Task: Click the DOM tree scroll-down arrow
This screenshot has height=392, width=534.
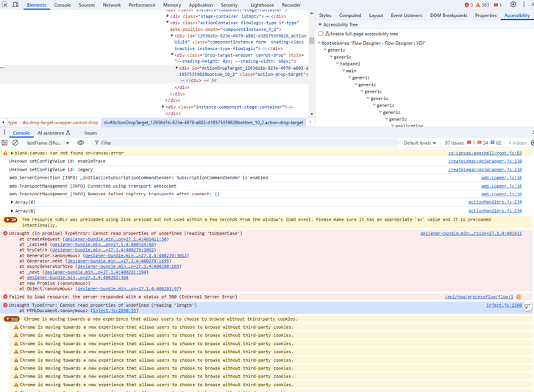Action: [x=312, y=114]
